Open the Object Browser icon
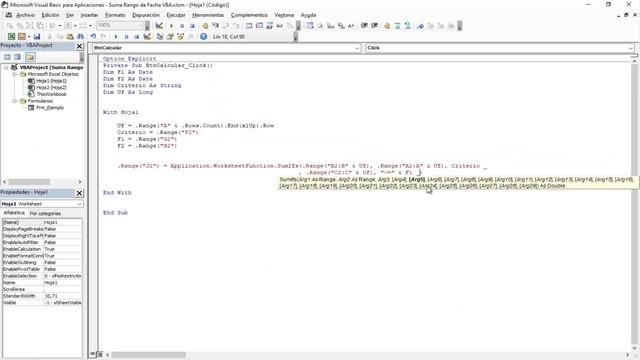This screenshot has height=360, width=640. (180, 37)
